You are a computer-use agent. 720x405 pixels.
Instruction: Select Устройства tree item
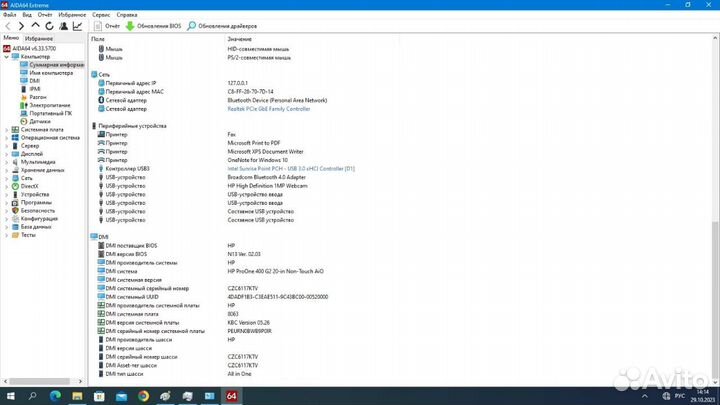[30, 195]
